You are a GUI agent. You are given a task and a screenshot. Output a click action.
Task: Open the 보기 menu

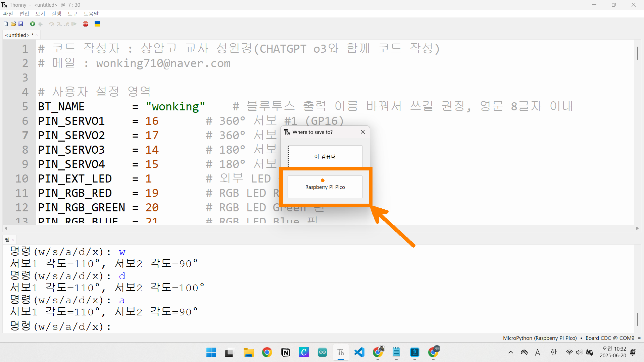(x=40, y=14)
